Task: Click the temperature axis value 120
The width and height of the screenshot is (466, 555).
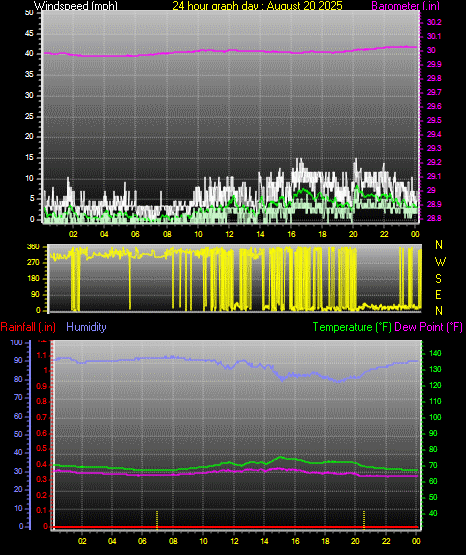Action: coord(435,385)
